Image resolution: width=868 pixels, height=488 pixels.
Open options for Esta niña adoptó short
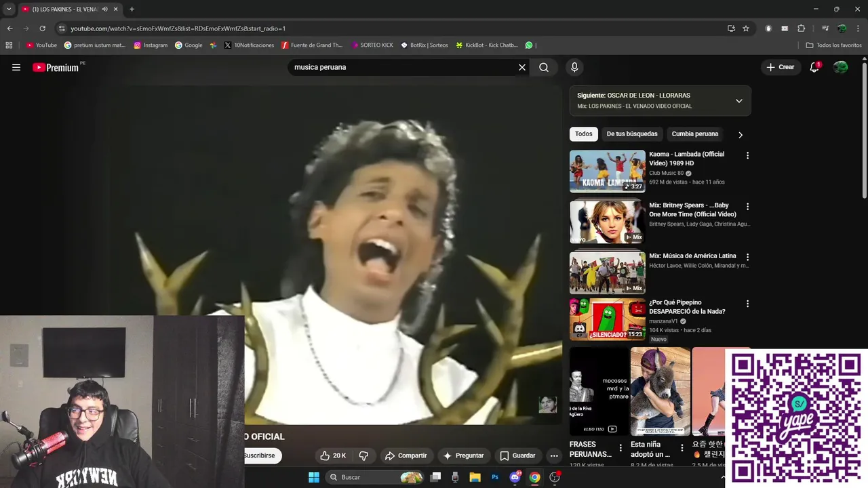(x=682, y=447)
